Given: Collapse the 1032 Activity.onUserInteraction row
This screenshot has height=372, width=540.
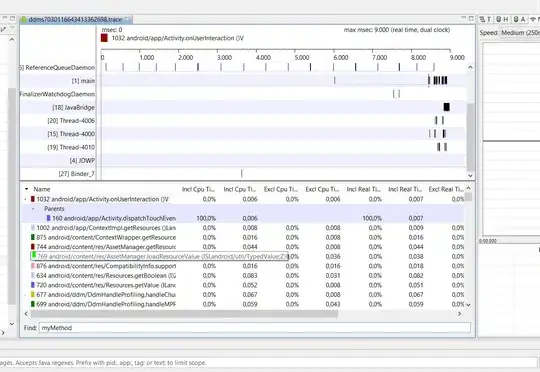Looking at the screenshot, I should 25,199.
